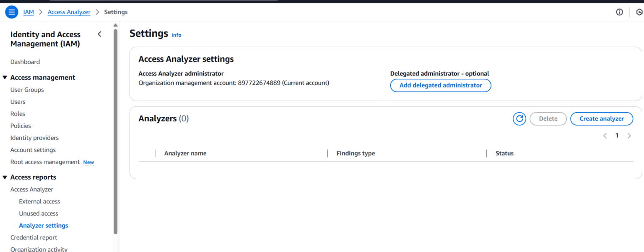Select page 1 in the pagination
The image size is (644, 252).
coord(617,136)
